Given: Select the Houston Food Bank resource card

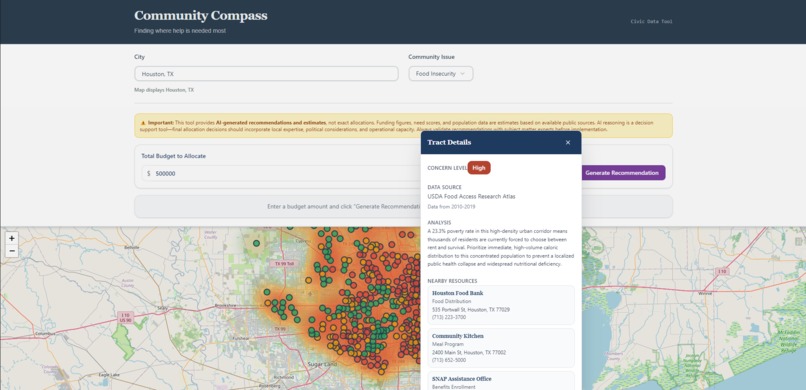Looking at the screenshot, I should click(501, 305).
